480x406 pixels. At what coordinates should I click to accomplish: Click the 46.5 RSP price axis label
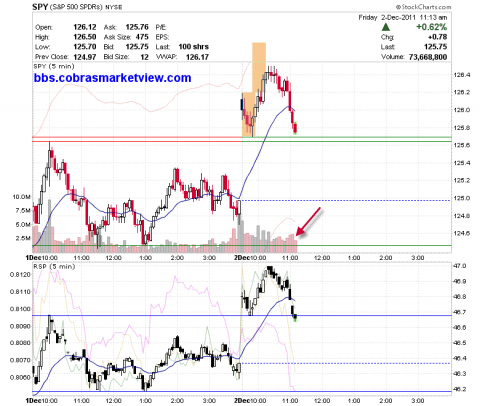click(460, 343)
